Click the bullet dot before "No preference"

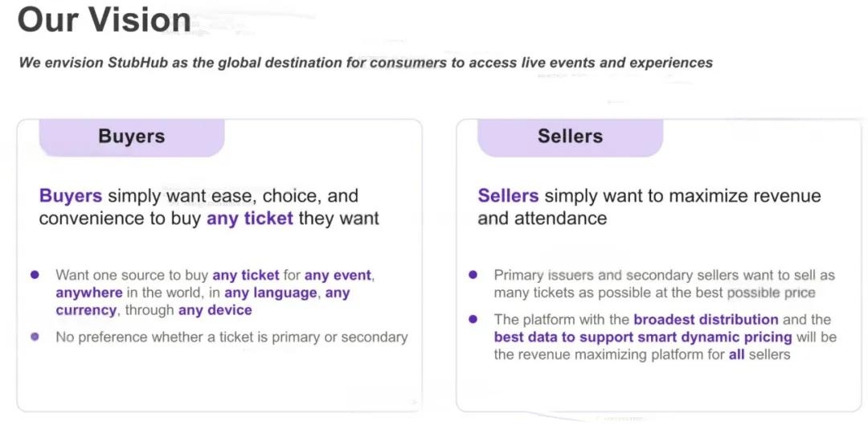point(35,337)
